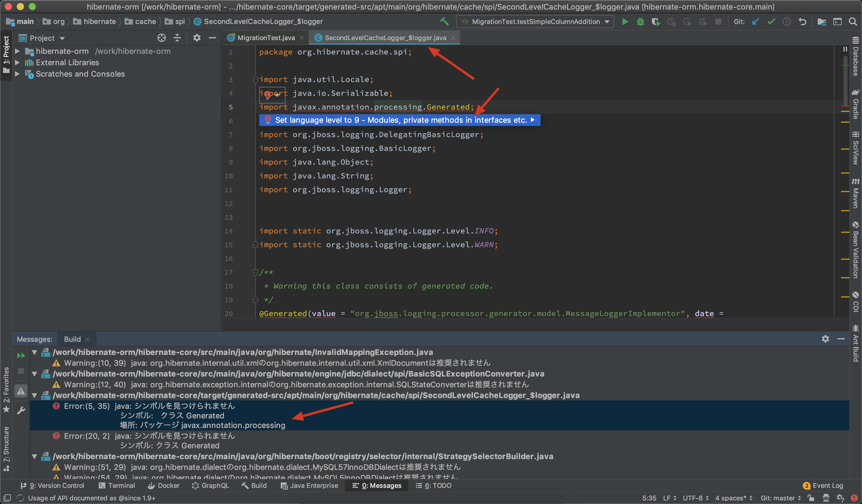Click the Git master branch widget
This screenshot has width=862, height=504.
pyautogui.click(x=780, y=498)
